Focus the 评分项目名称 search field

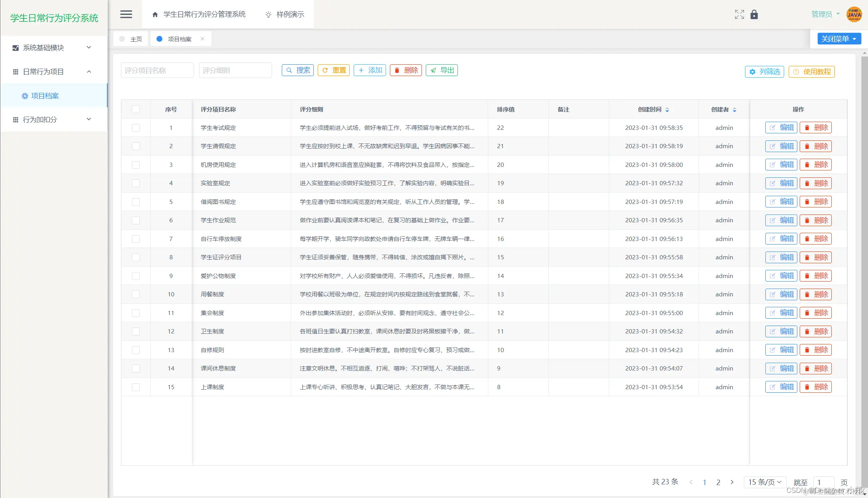pyautogui.click(x=157, y=70)
